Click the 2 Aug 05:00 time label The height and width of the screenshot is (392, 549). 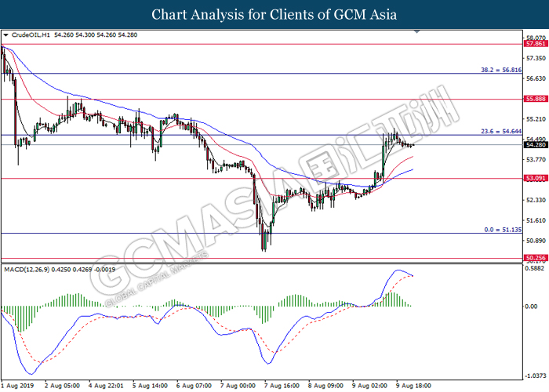pyautogui.click(x=62, y=386)
